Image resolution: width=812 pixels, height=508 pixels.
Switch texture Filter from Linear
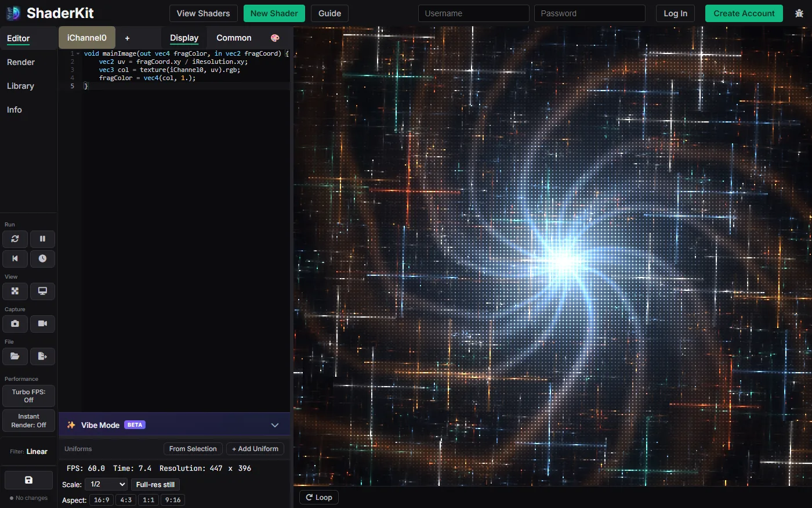28,452
